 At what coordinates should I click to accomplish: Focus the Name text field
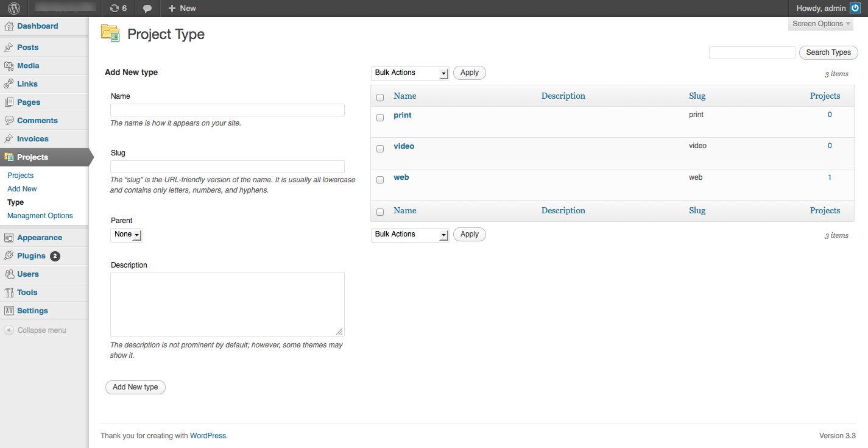click(x=227, y=110)
